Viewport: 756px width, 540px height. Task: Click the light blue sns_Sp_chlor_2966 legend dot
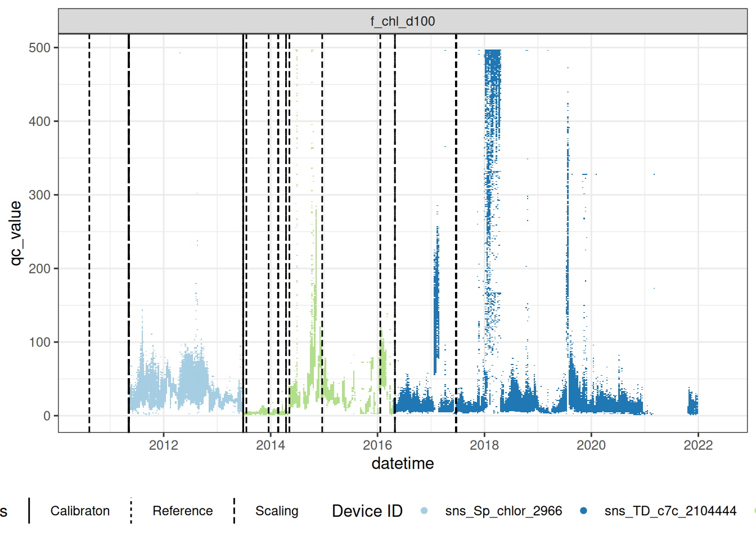click(x=424, y=511)
